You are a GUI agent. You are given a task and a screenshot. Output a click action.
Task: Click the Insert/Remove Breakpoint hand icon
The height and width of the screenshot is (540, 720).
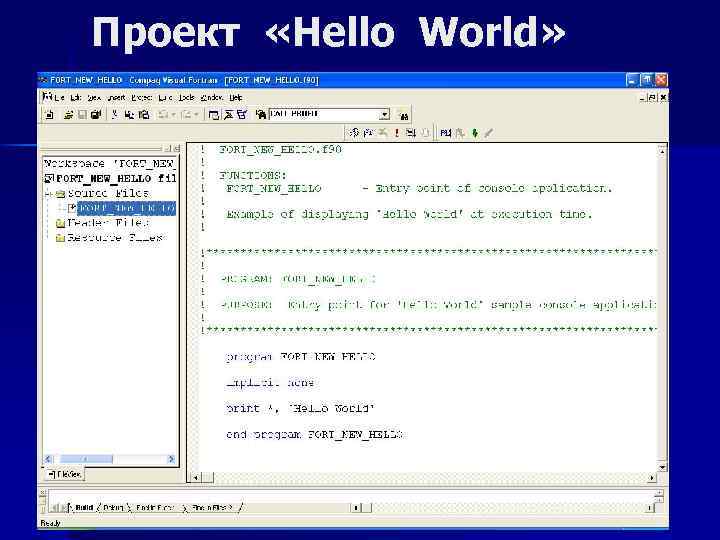pyautogui.click(x=426, y=133)
